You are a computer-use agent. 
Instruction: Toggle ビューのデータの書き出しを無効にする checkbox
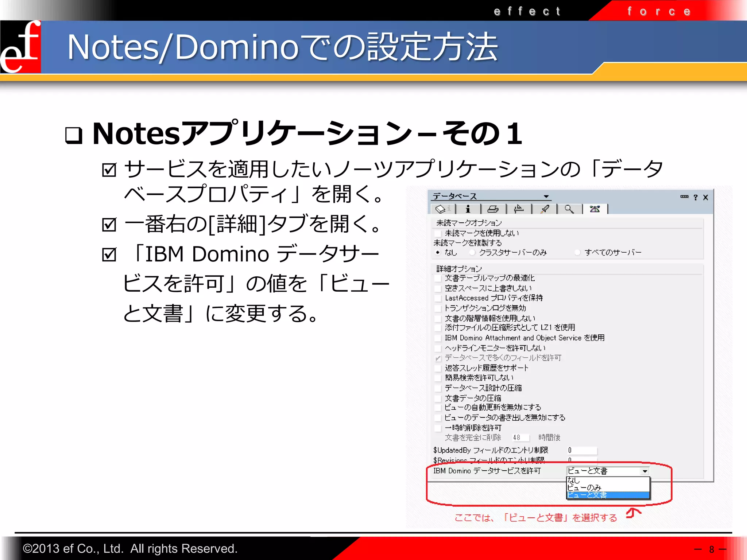point(438,417)
